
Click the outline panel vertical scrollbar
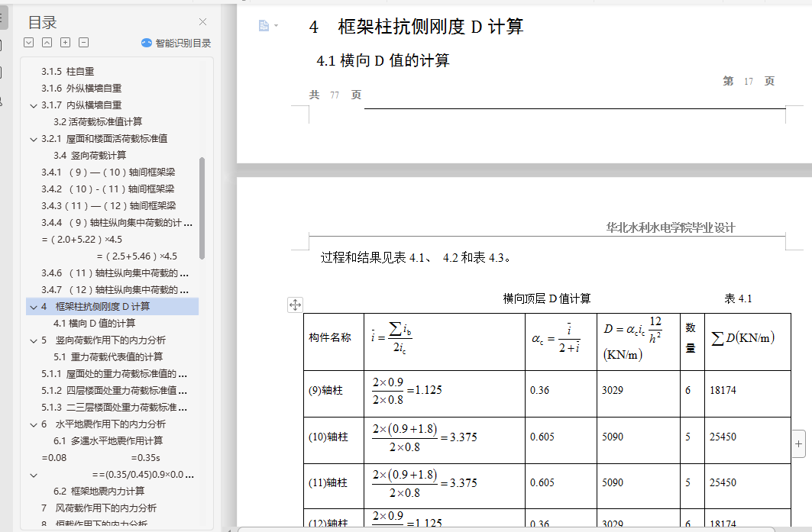click(202, 208)
